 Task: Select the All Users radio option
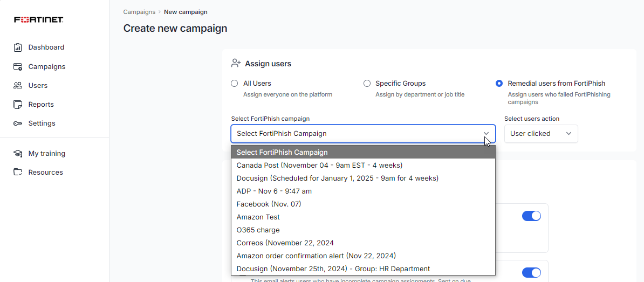click(235, 84)
